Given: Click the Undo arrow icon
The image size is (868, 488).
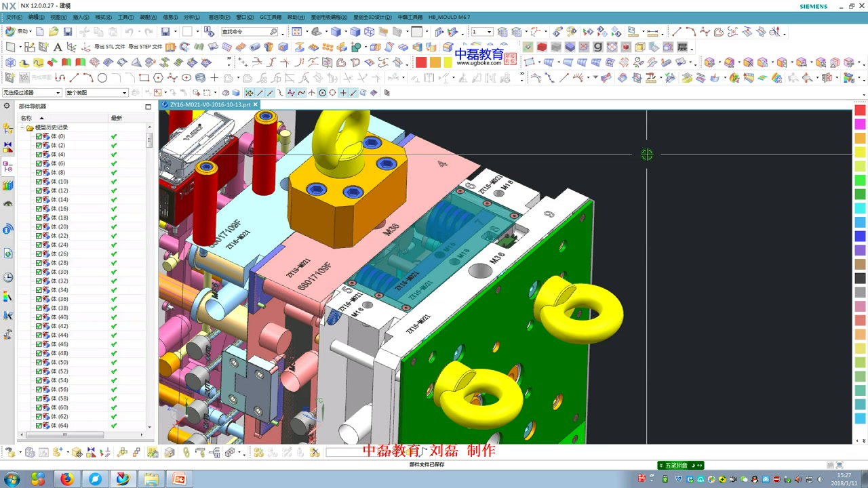Looking at the screenshot, I should click(x=128, y=32).
